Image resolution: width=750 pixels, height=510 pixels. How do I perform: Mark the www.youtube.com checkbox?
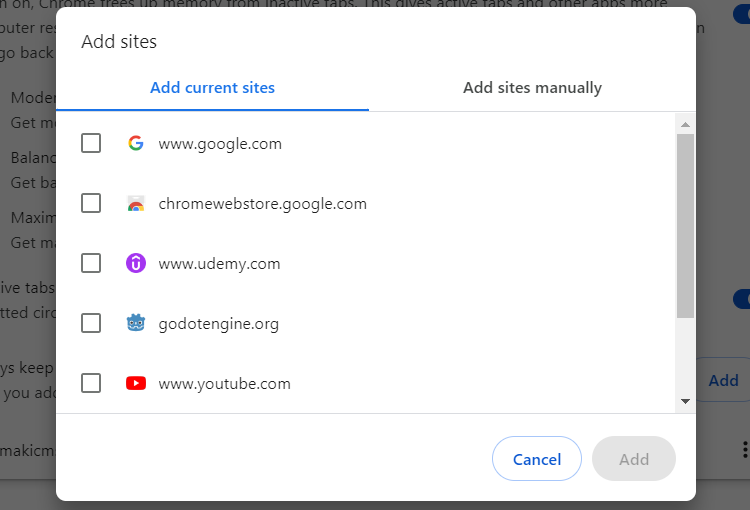click(91, 383)
